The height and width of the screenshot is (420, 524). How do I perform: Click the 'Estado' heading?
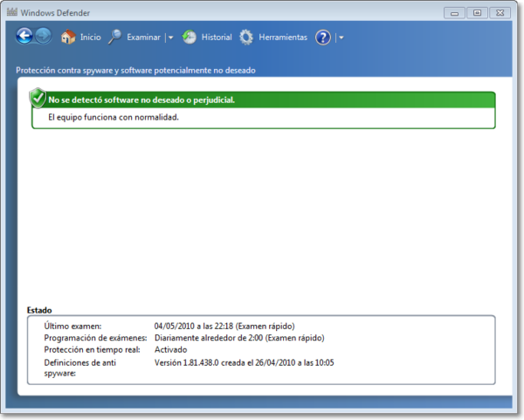pos(39,310)
